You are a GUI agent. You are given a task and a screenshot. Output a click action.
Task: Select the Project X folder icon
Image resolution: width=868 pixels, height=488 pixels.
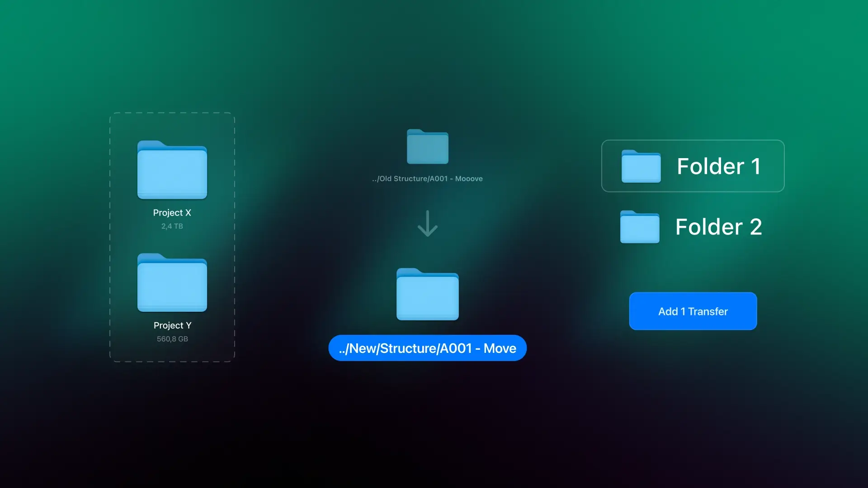click(172, 170)
